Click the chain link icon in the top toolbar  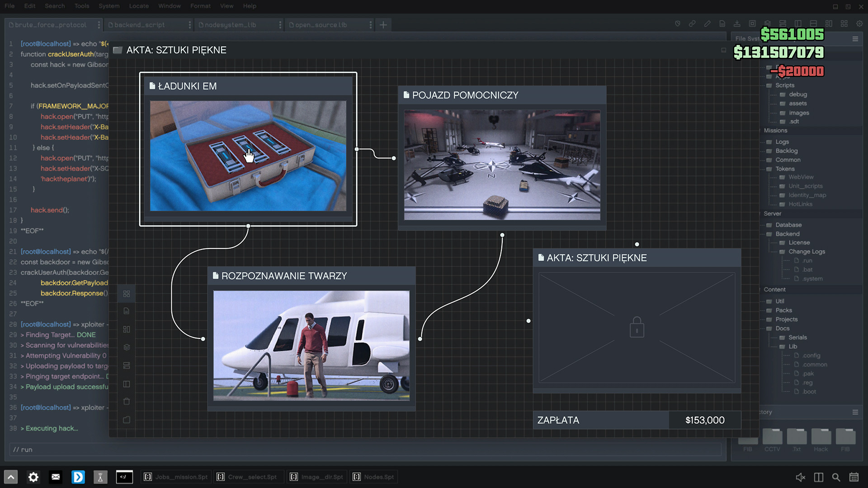692,23
